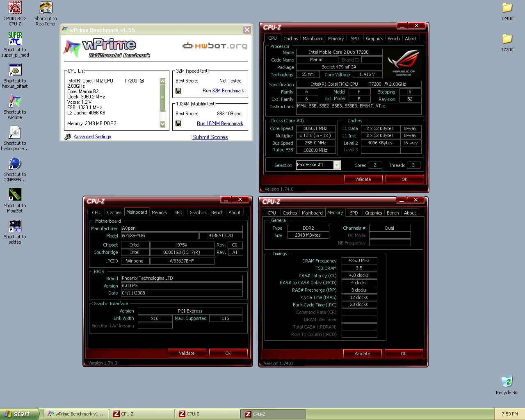Select SPD tab in Memory CPU-Z window
The height and width of the screenshot is (420, 525).
[x=354, y=213]
